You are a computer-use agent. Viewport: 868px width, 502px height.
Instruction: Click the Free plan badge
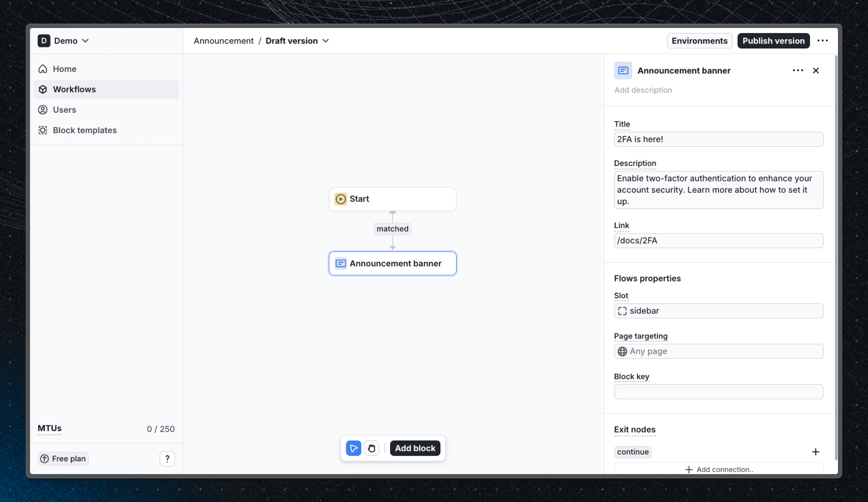tap(63, 459)
